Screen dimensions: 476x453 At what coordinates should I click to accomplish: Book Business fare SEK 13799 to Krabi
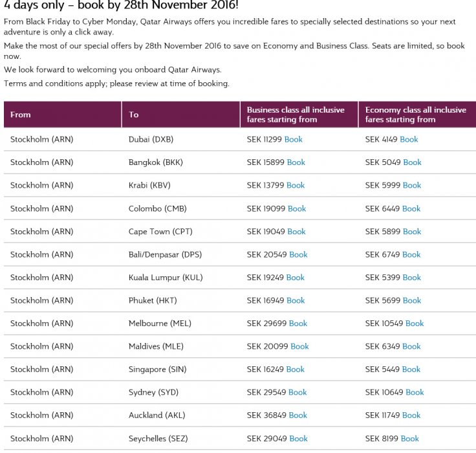click(x=296, y=185)
